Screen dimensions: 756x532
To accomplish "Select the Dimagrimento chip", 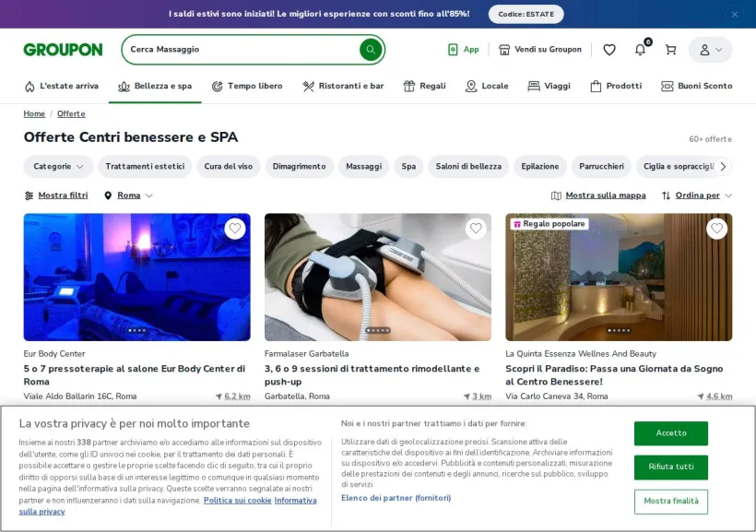I will [x=299, y=166].
